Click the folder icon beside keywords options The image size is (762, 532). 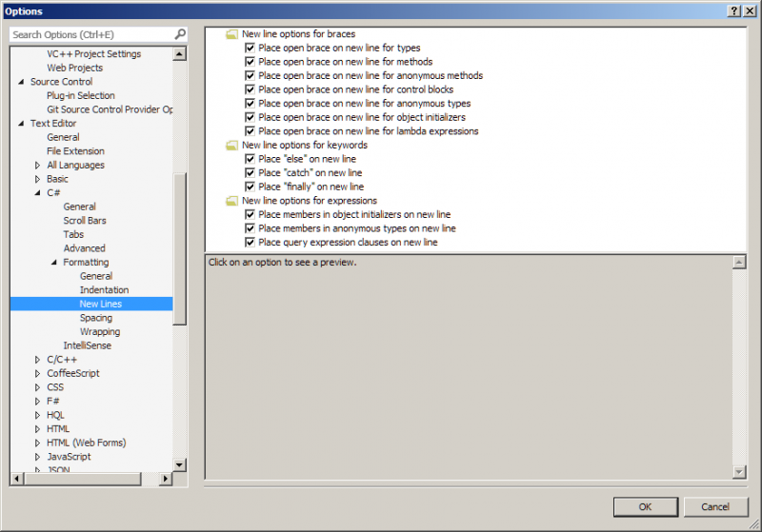pyautogui.click(x=231, y=146)
